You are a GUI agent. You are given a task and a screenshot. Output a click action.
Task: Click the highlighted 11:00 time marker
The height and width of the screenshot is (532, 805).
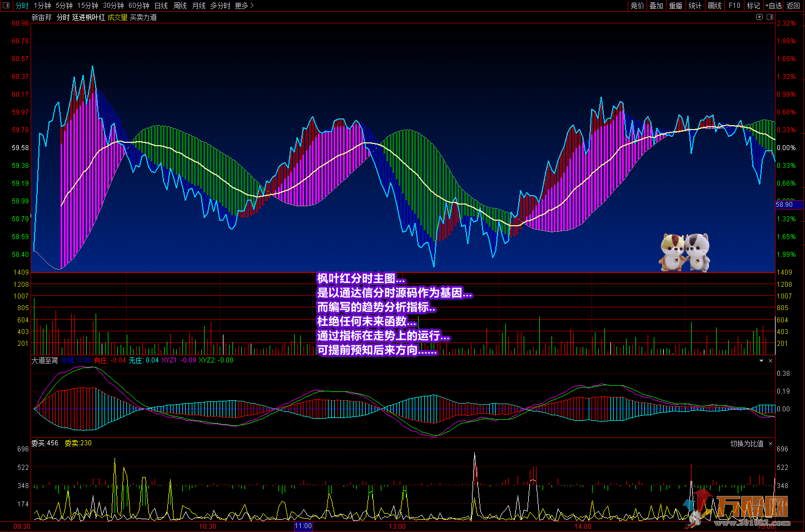tap(303, 526)
